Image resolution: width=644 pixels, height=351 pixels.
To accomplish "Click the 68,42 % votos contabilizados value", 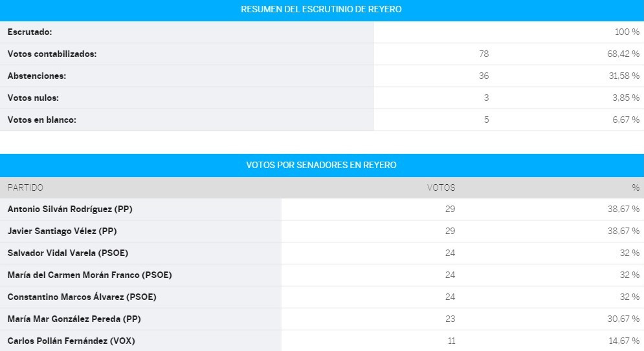I will pyautogui.click(x=623, y=54).
